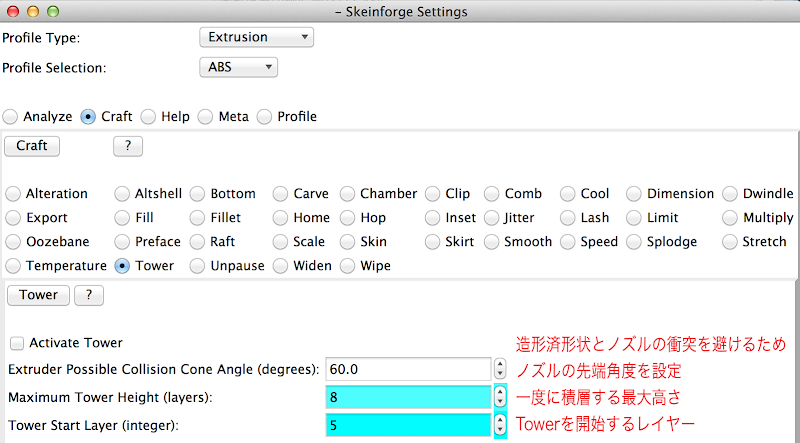Choose the Altshell plugin
Viewport: 800px width, 443px height.
pyautogui.click(x=122, y=194)
